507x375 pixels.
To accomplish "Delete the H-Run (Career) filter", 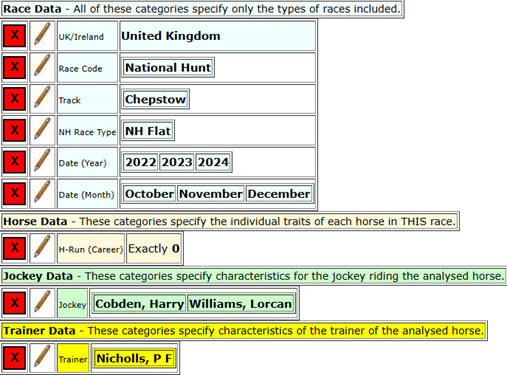I will [14, 248].
